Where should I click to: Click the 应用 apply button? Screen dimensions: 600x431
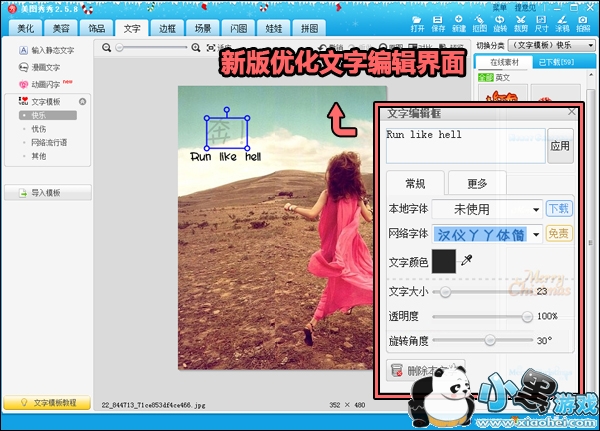[x=560, y=145]
